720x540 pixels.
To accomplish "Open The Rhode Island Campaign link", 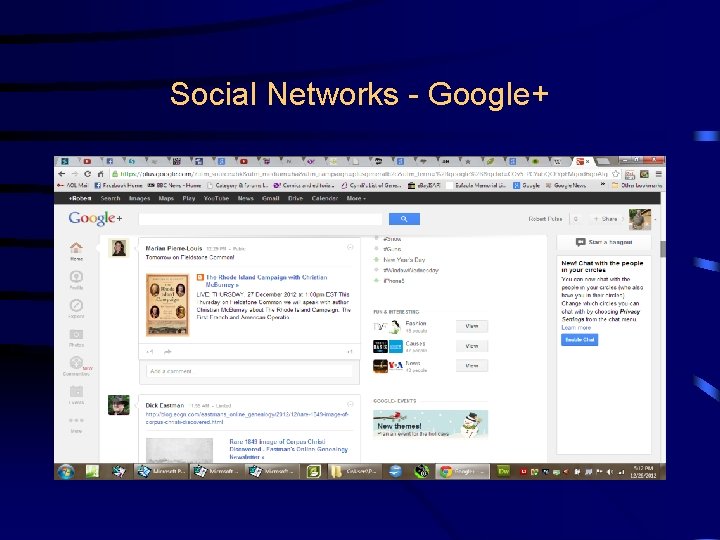I will click(266, 281).
